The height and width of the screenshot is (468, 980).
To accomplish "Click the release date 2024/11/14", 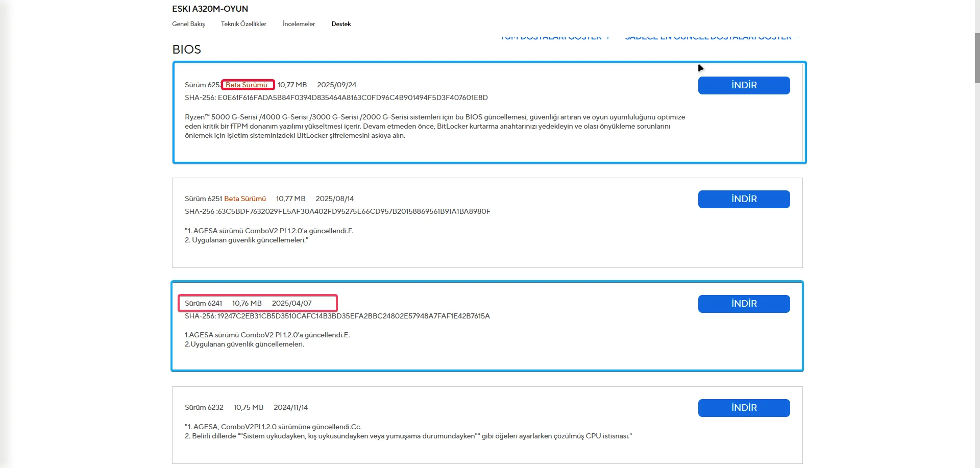I will pyautogui.click(x=291, y=407).
